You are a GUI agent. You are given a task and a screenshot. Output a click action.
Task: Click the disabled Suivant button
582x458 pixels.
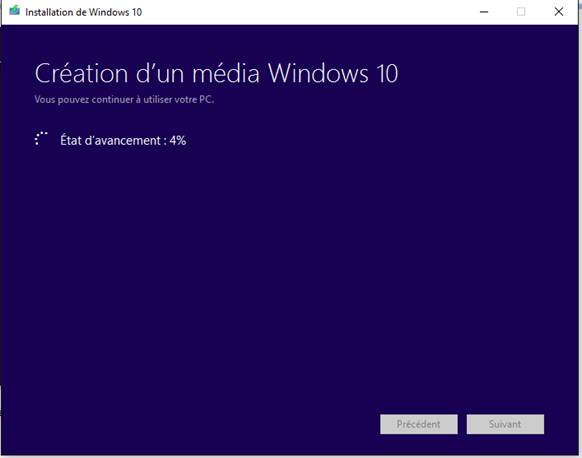point(505,424)
